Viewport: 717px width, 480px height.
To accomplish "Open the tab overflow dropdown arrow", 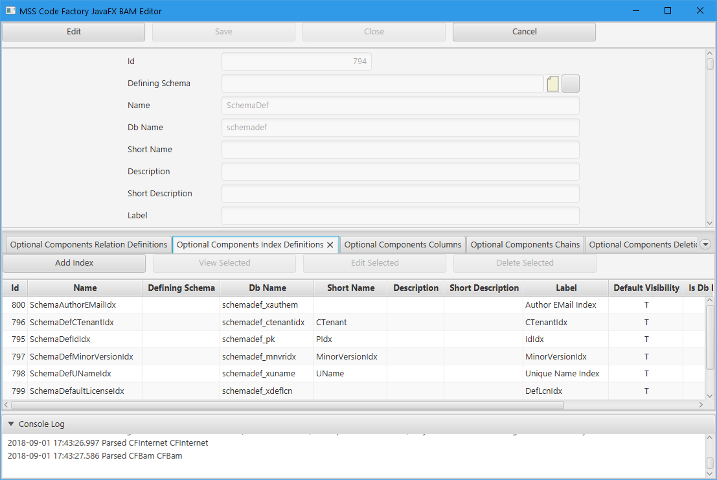I will [x=705, y=244].
